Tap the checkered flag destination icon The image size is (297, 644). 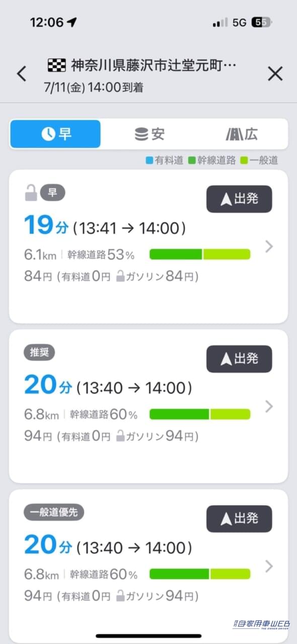57,65
